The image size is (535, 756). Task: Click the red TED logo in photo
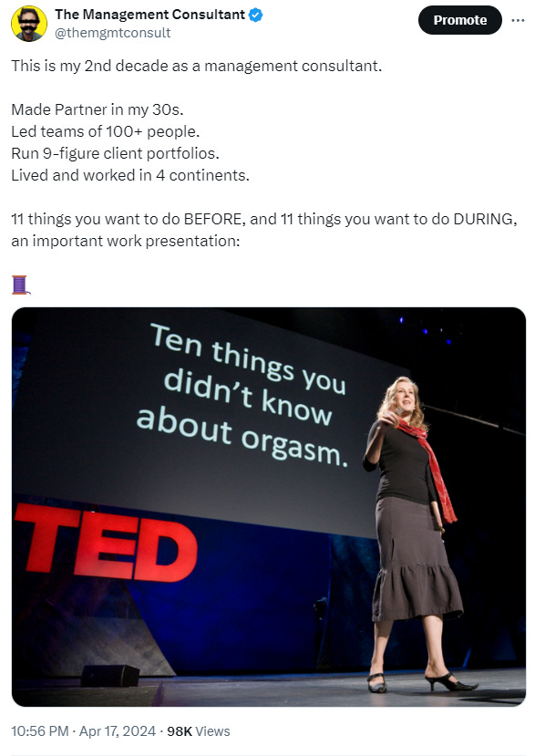106,543
